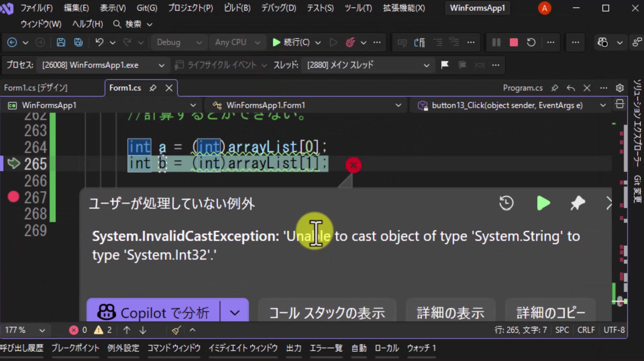Click the code cleanup broom icon
Screen dimensions: 644x361
[176, 330]
